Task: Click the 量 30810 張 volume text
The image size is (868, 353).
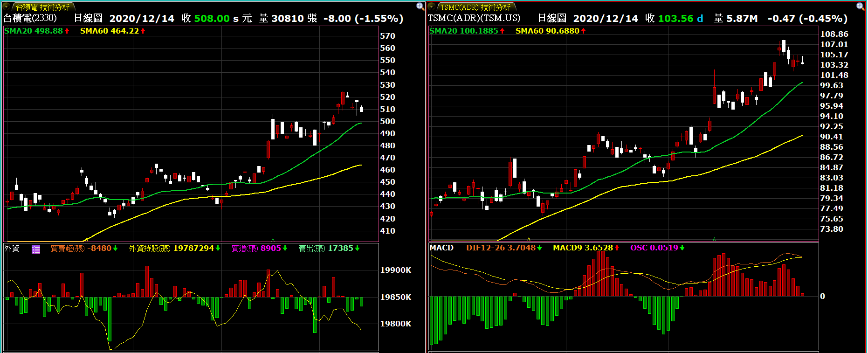Action: (x=288, y=18)
